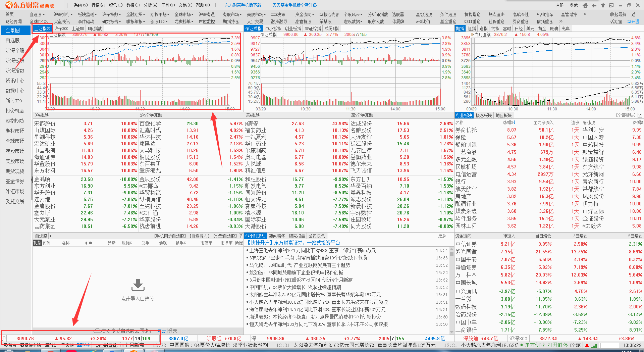Expand the 自选股 toolbar dropdown
The image size is (644, 352).
click(37, 14)
